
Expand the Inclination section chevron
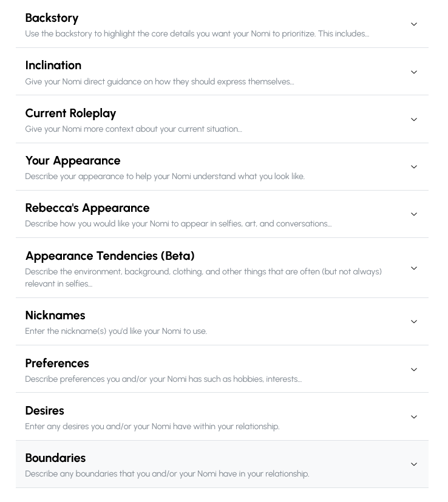pyautogui.click(x=414, y=72)
